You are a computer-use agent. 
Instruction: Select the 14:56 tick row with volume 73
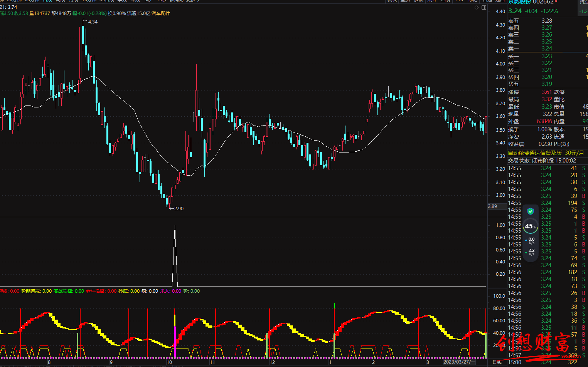(x=548, y=286)
